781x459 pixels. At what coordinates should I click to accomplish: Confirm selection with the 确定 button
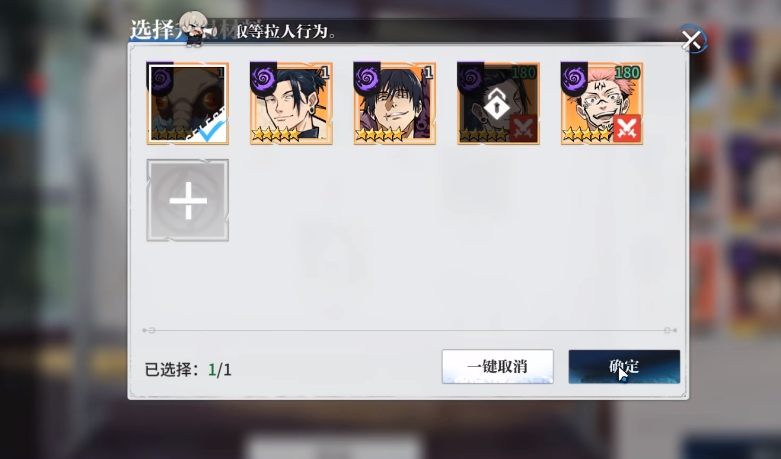624,367
